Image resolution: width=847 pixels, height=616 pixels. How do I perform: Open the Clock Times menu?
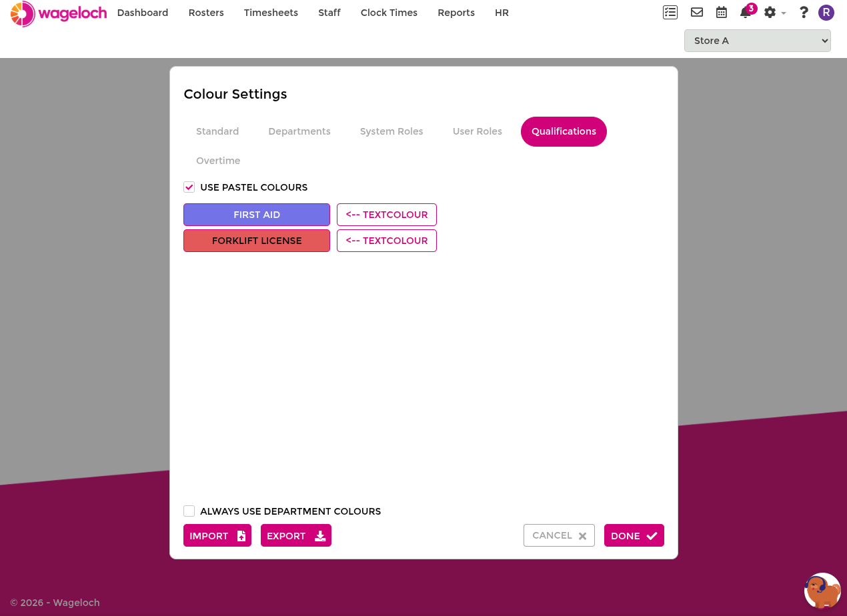point(389,13)
